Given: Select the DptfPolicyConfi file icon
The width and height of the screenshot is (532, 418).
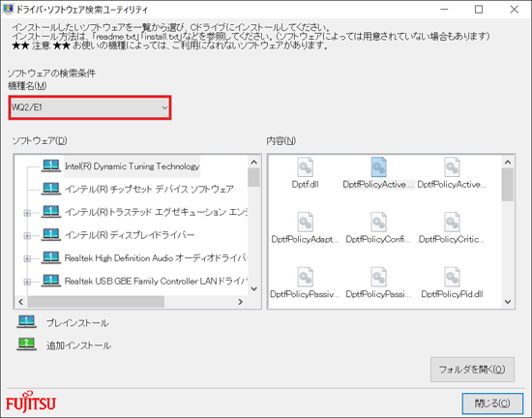Looking at the screenshot, I should [x=378, y=223].
